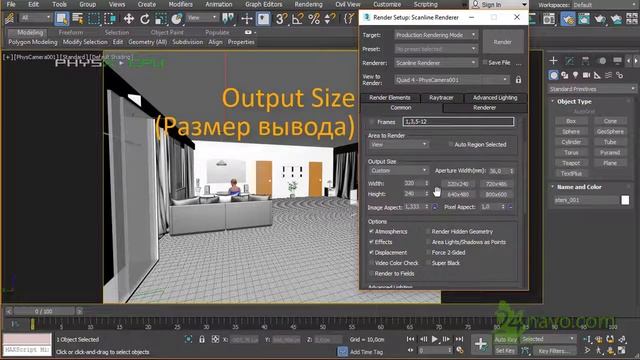Go to end of animation
This screenshot has height=360, width=640.
[x=459, y=339]
